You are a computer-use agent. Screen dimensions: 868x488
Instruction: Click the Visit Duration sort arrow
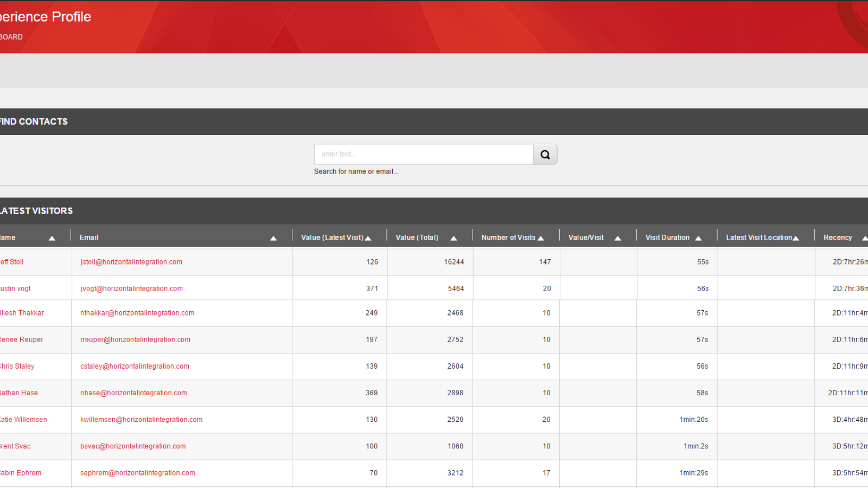click(x=699, y=237)
